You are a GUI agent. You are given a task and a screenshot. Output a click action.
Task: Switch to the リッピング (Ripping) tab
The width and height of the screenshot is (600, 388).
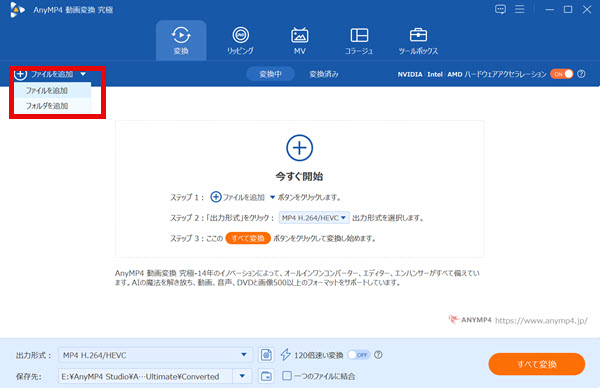coord(240,41)
